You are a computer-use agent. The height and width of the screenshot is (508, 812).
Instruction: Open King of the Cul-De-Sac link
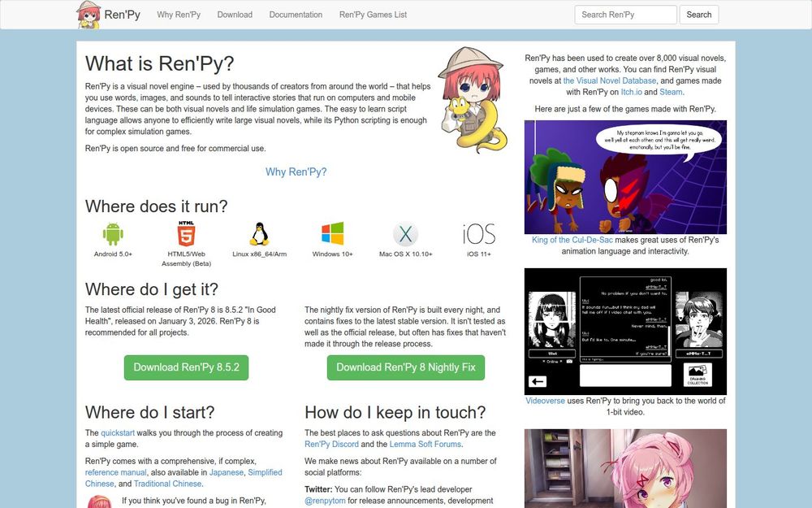(x=572, y=240)
